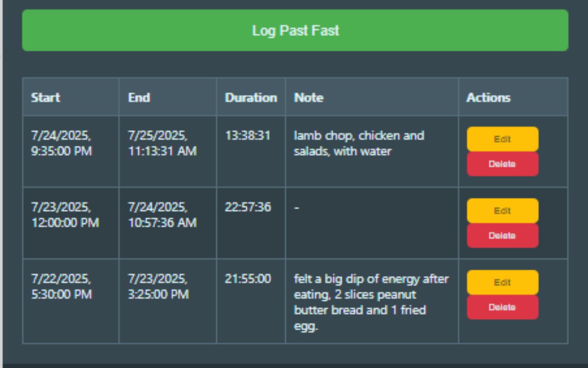588x368 pixels.
Task: Delete the fast with 22:57:36 duration
Action: (x=503, y=236)
